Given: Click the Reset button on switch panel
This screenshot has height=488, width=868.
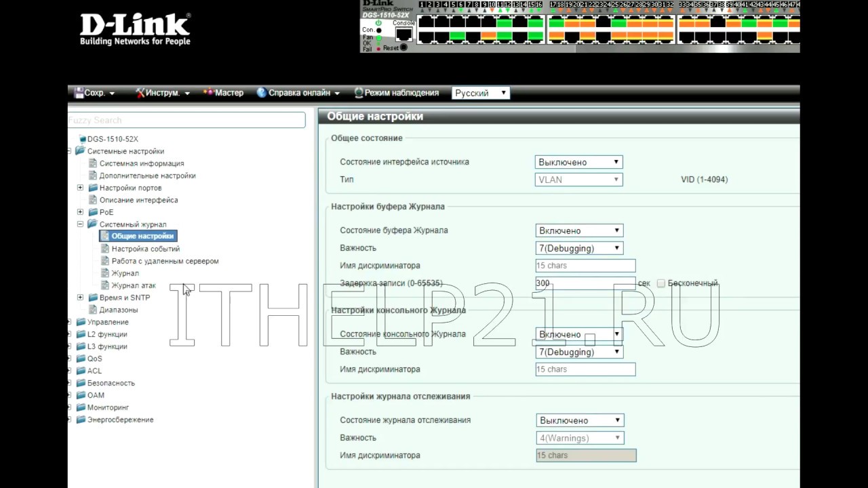Looking at the screenshot, I should (403, 47).
